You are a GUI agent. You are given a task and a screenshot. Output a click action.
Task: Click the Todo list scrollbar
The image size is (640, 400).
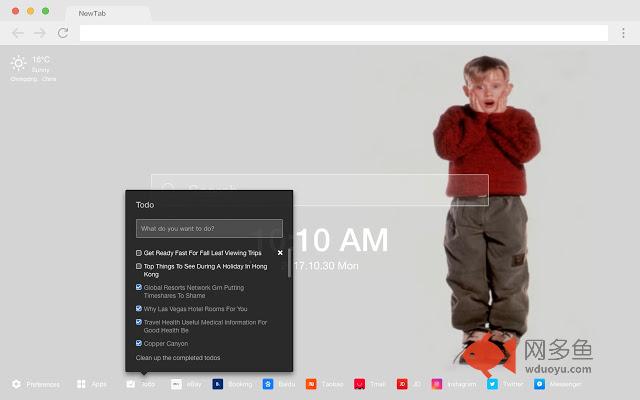tap(289, 263)
